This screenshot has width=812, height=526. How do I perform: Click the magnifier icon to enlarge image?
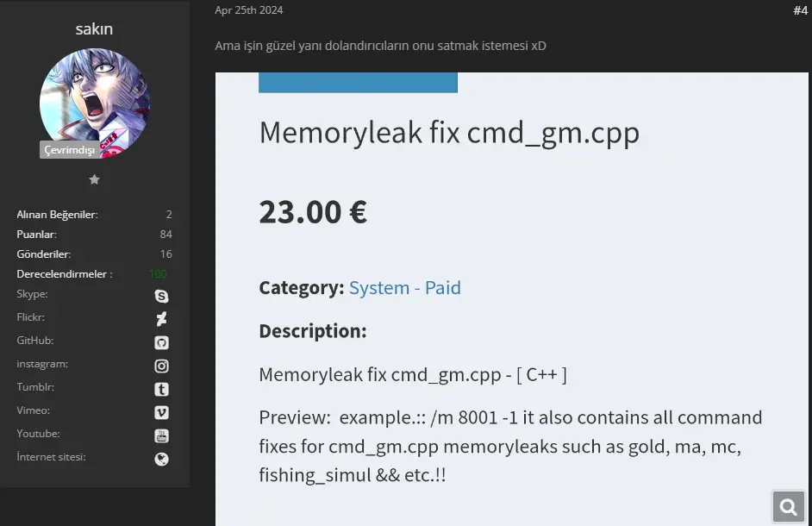[788, 507]
